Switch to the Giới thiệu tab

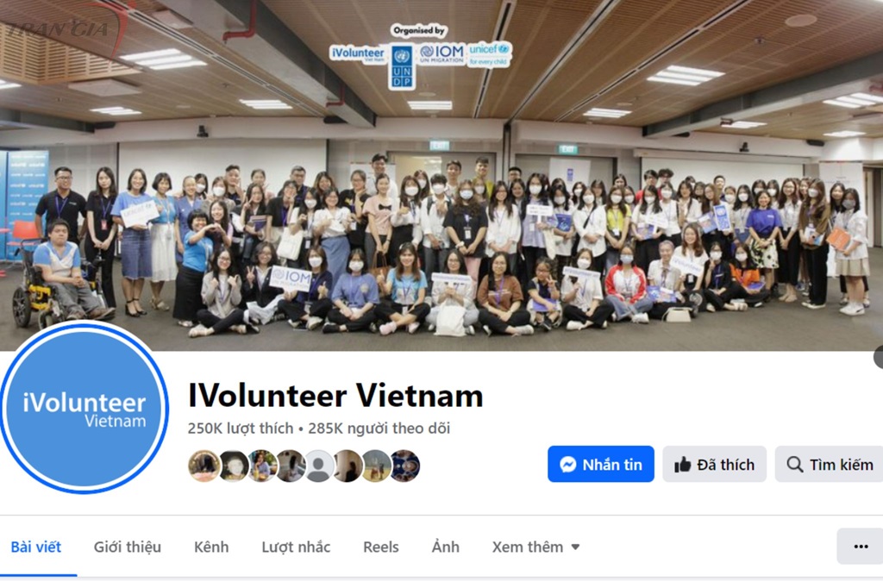pyautogui.click(x=128, y=547)
